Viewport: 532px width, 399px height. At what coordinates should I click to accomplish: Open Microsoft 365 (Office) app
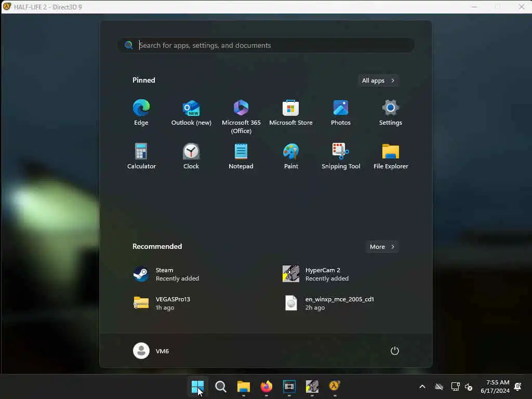click(241, 117)
